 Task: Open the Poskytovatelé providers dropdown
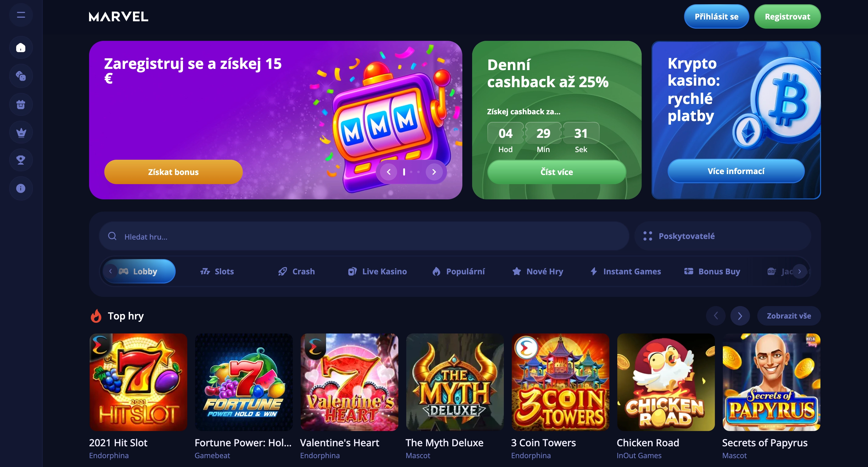point(723,236)
